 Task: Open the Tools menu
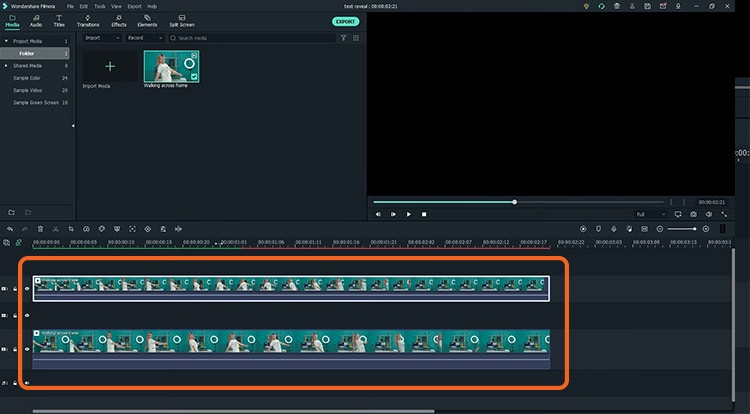(99, 6)
